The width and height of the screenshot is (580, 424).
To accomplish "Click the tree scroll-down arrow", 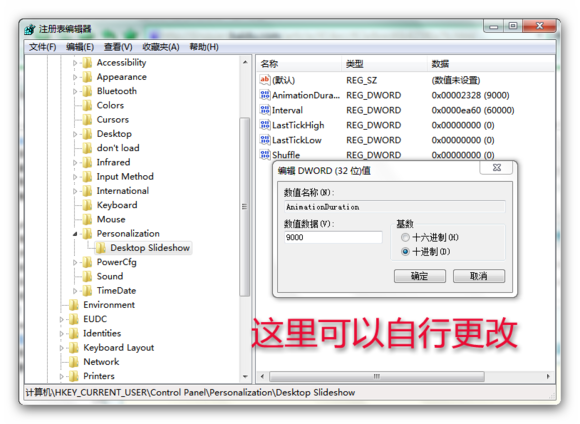I will (245, 376).
